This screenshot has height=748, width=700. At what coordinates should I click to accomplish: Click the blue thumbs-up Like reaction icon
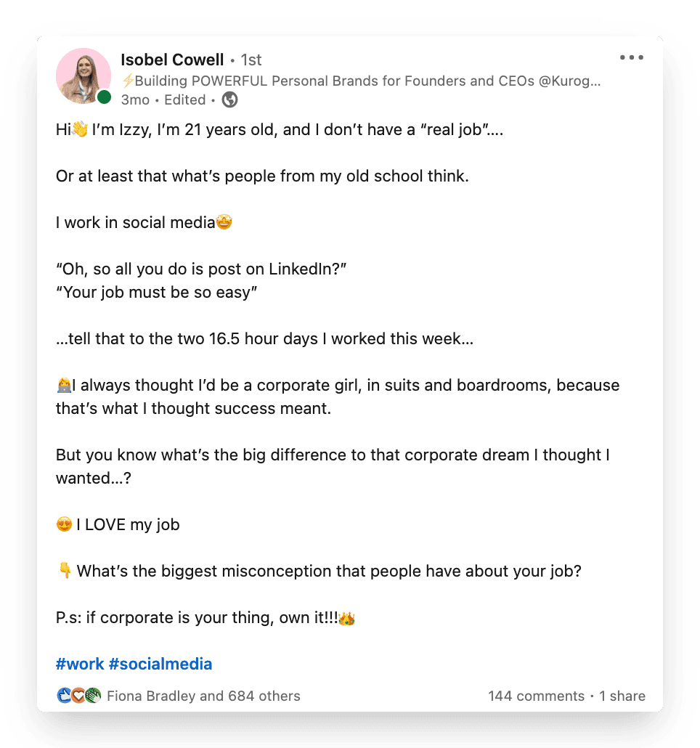(x=64, y=696)
